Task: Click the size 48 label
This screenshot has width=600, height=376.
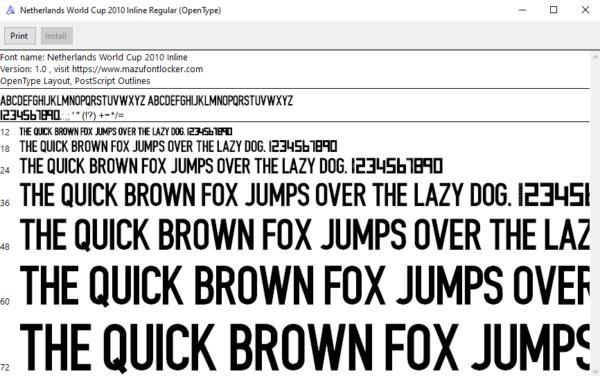Action: (5, 247)
